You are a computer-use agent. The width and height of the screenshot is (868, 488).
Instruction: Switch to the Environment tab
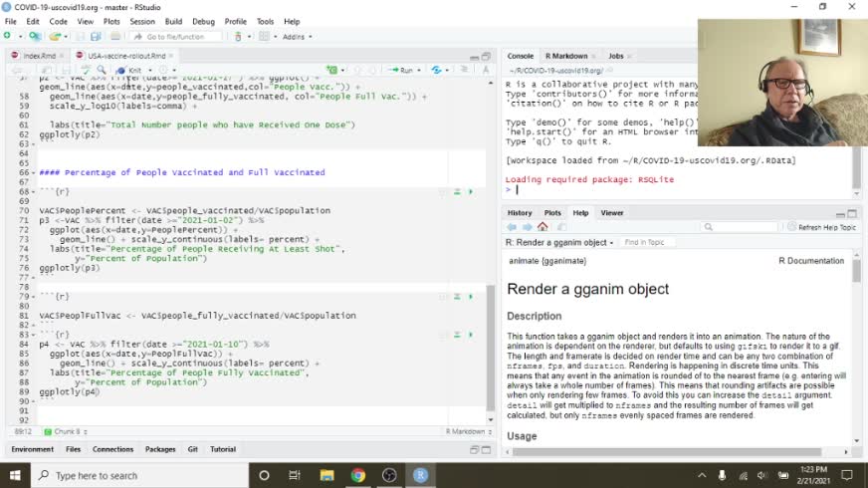click(x=32, y=449)
